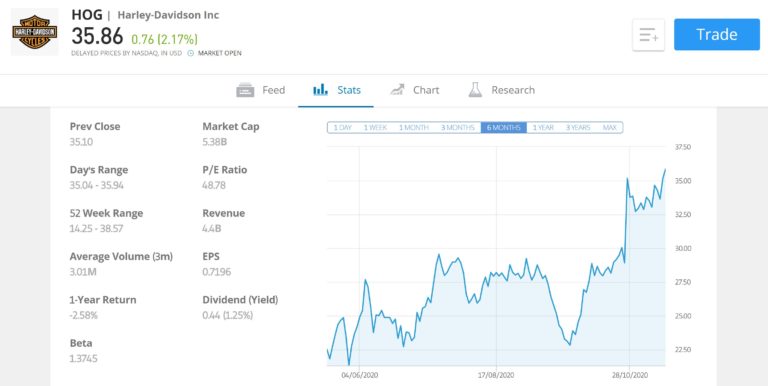This screenshot has width=768, height=386.
Task: Select the 1 YEAR chart range
Action: (x=543, y=127)
